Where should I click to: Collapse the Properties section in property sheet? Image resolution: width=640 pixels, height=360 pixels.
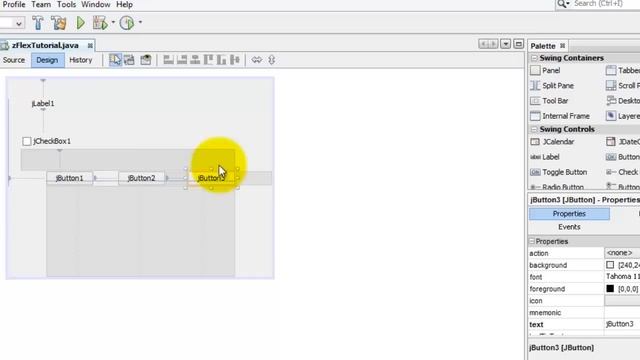pos(532,242)
